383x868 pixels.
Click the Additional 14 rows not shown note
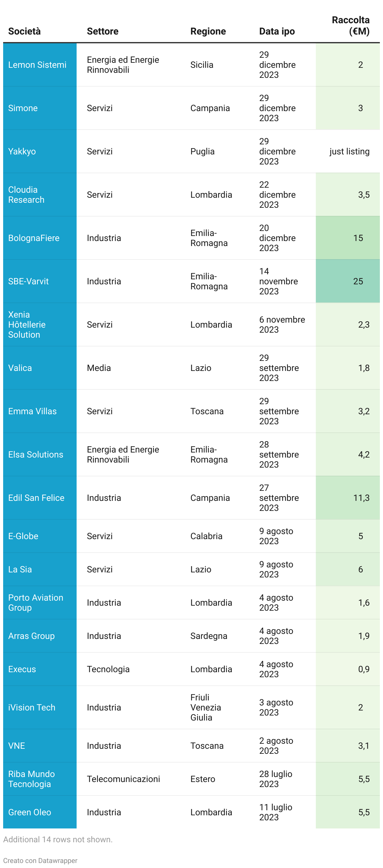(58, 839)
